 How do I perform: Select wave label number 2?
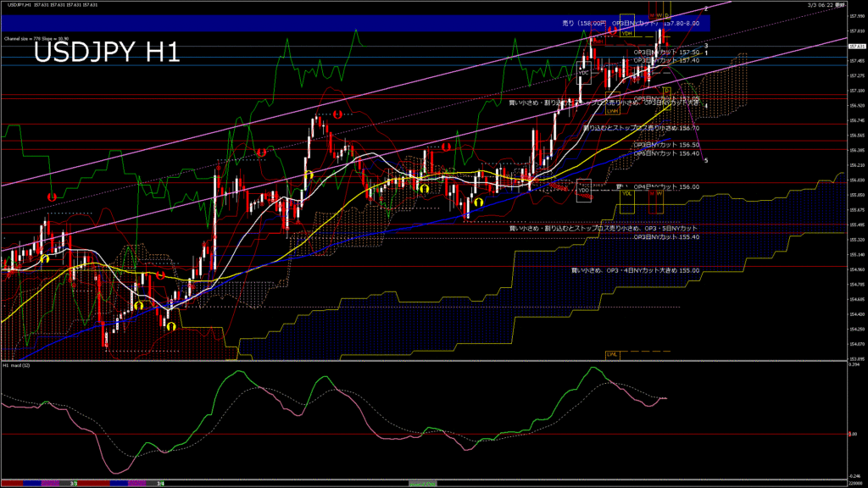tap(706, 8)
